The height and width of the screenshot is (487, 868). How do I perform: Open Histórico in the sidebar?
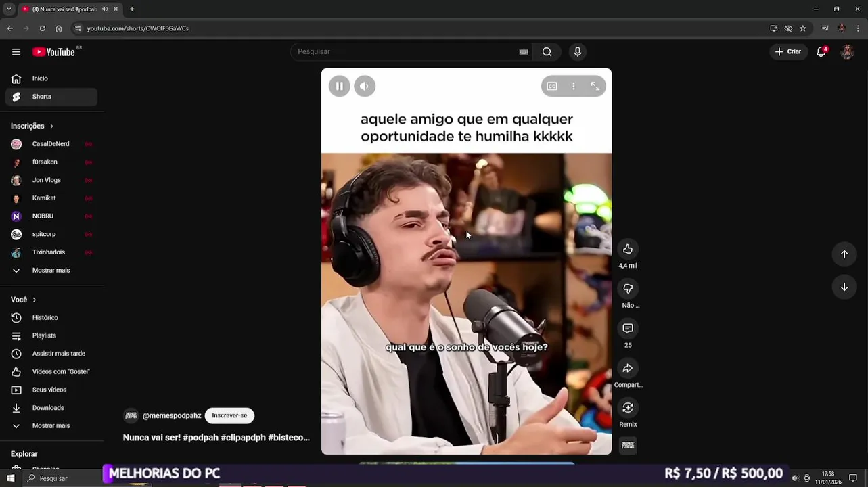[x=51, y=318]
